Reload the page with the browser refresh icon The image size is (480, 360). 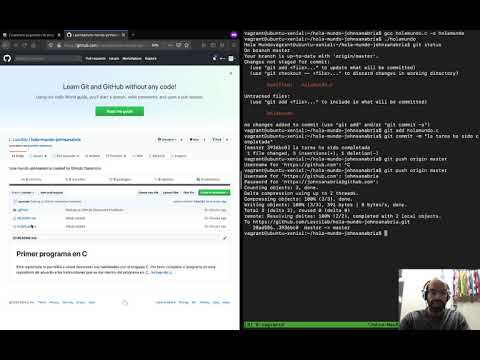pyautogui.click(x=25, y=45)
